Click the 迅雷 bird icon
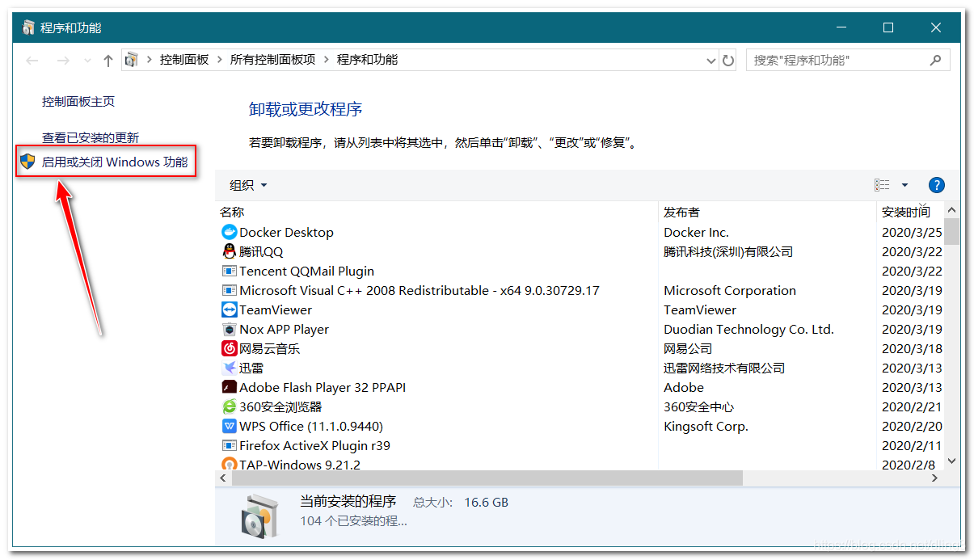 (229, 368)
